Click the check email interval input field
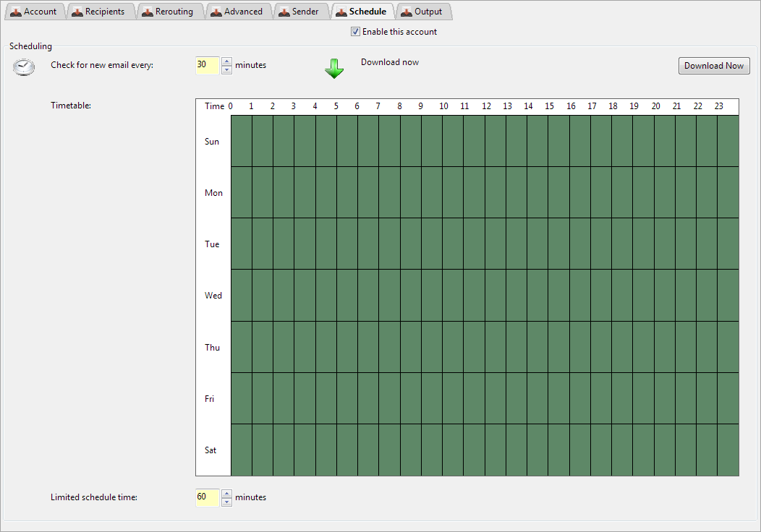 pyautogui.click(x=207, y=65)
